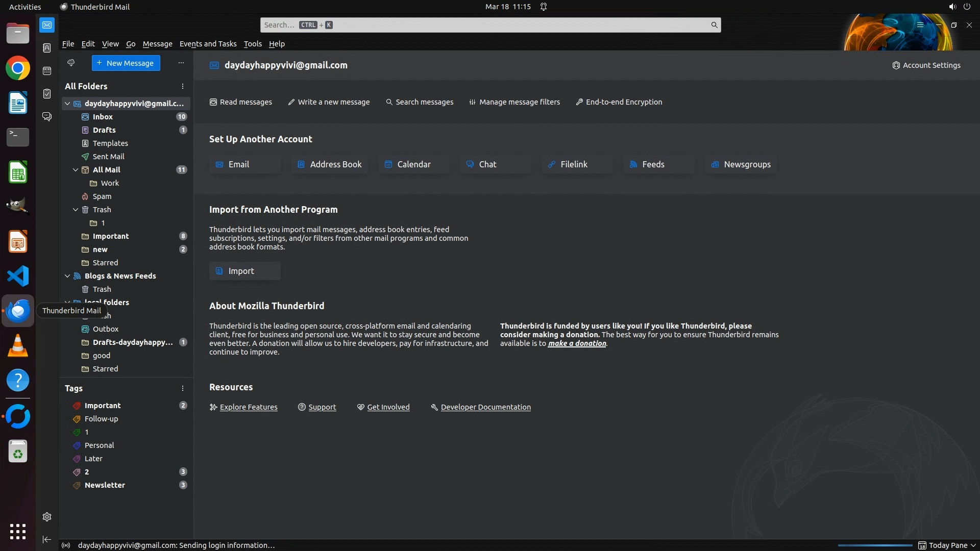Collapse the spaces toolbar

[x=47, y=539]
